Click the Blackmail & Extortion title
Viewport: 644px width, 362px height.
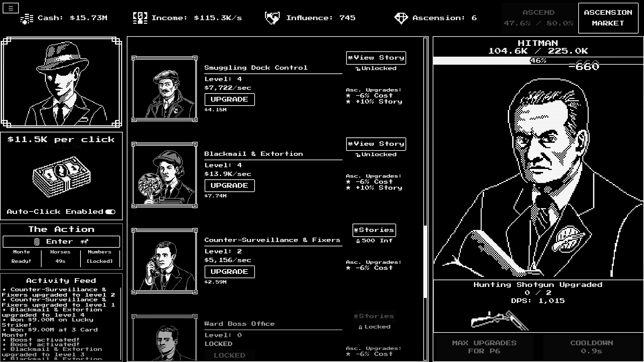(254, 154)
